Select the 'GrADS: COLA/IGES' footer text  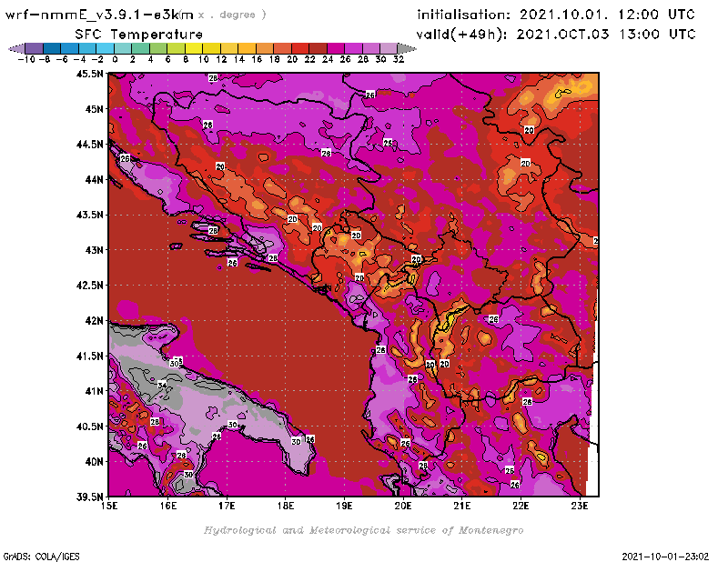(x=41, y=557)
